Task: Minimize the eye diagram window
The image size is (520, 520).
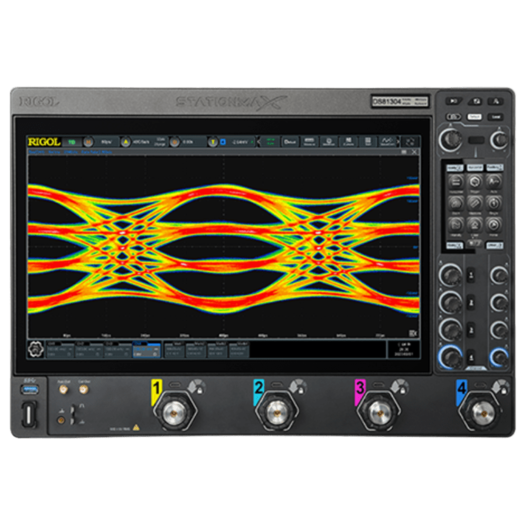Action: 404,152
